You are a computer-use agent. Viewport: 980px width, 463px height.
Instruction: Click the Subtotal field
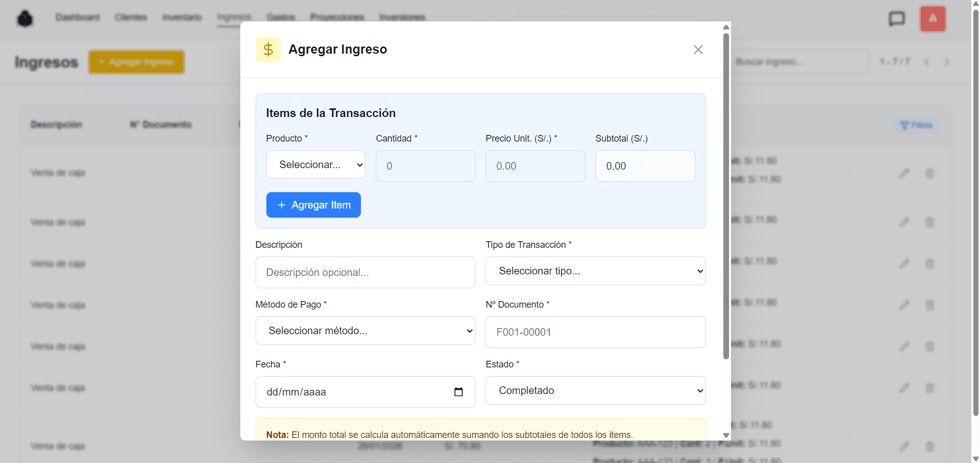pyautogui.click(x=645, y=166)
